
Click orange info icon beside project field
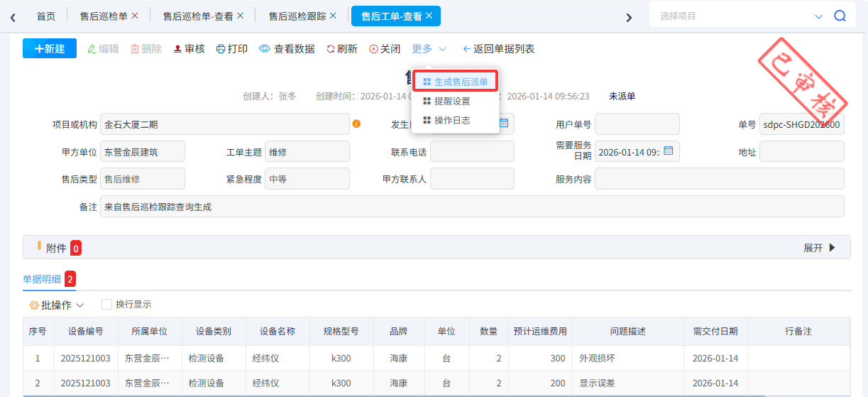(x=356, y=124)
